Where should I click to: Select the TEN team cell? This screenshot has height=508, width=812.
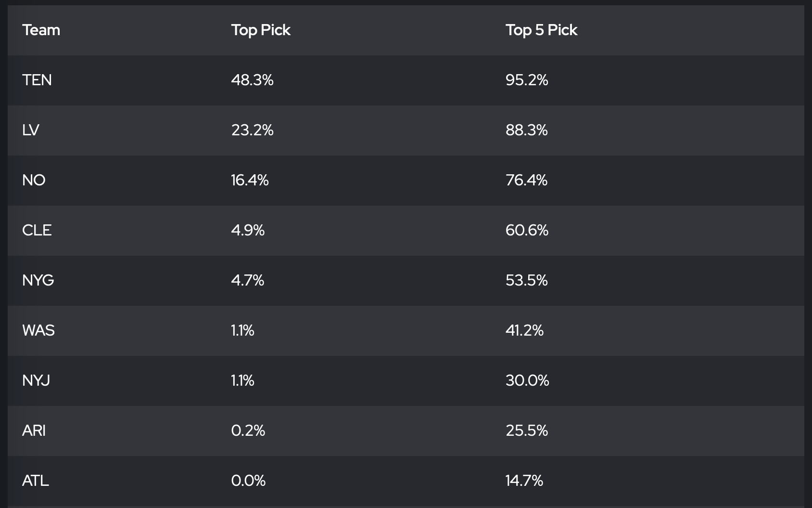tap(37, 80)
